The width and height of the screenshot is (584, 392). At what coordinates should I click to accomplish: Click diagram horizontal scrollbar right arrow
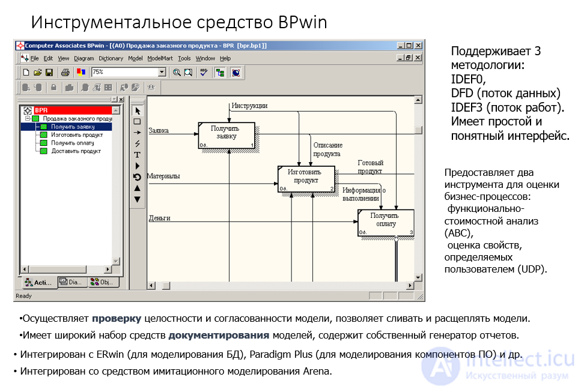[x=410, y=286]
